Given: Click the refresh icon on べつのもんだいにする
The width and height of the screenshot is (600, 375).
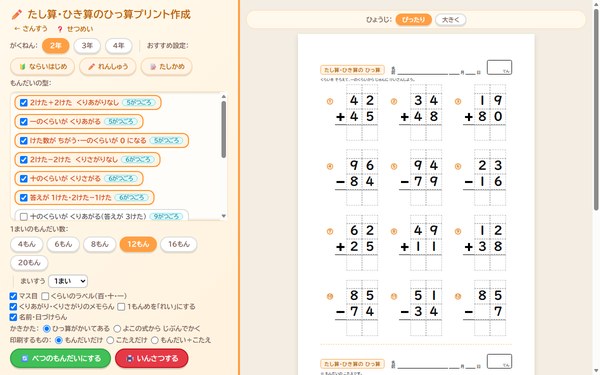Looking at the screenshot, I should coord(25,359).
